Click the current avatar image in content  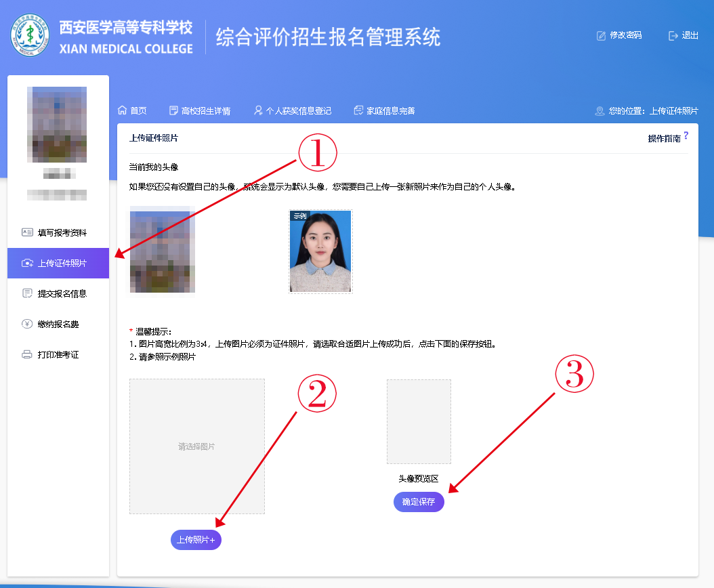pos(162,251)
